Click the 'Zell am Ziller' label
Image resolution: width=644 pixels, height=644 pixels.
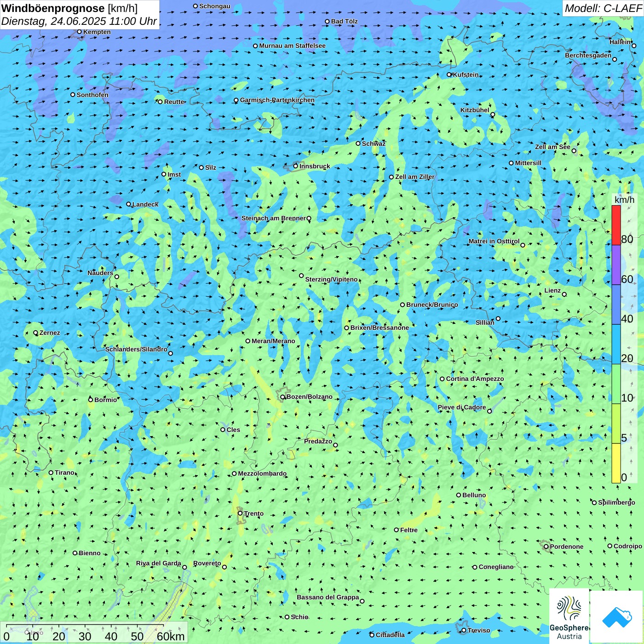coord(414,177)
